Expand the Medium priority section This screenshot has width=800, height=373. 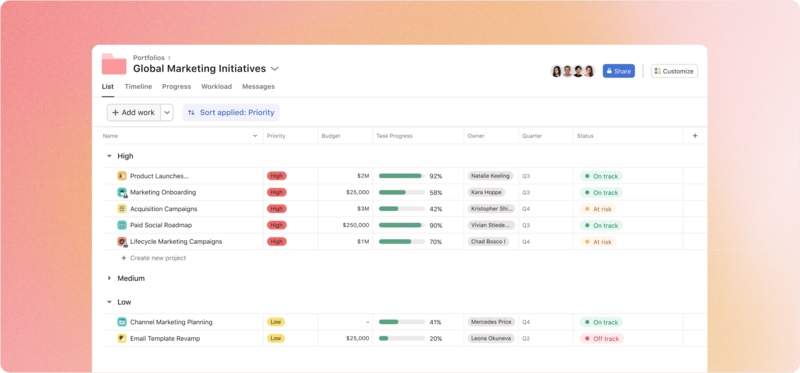pos(109,278)
